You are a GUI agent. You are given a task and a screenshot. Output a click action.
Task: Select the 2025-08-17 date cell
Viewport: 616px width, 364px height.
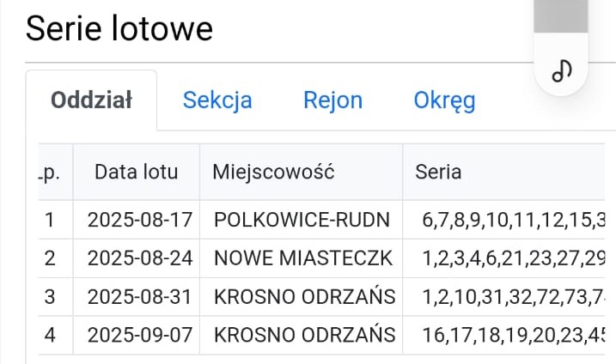[x=139, y=220]
